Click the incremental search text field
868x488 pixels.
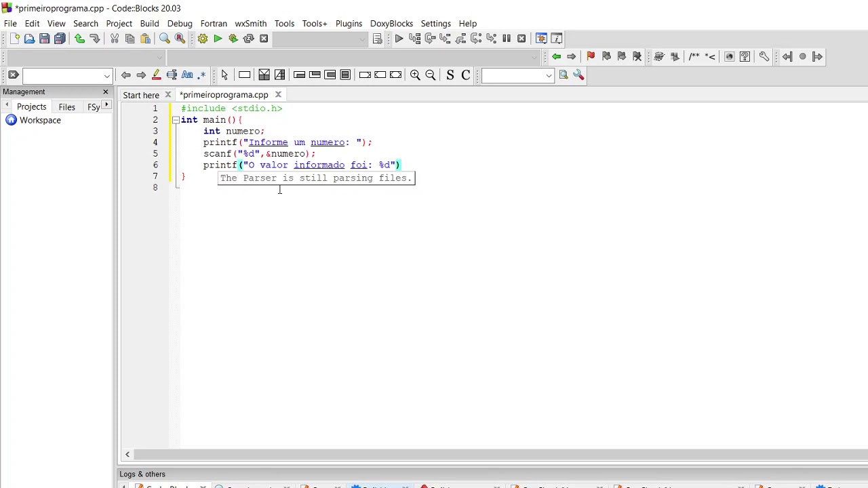coord(62,75)
